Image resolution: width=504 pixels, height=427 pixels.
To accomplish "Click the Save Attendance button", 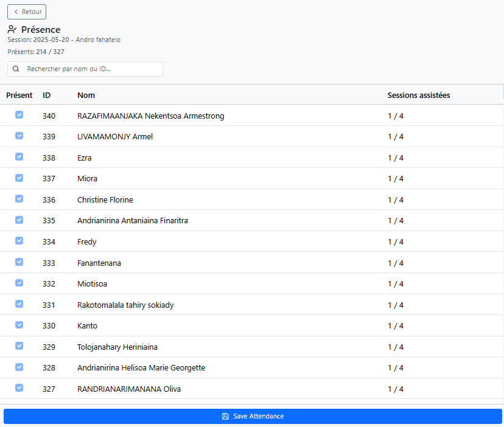I will coord(253,416).
